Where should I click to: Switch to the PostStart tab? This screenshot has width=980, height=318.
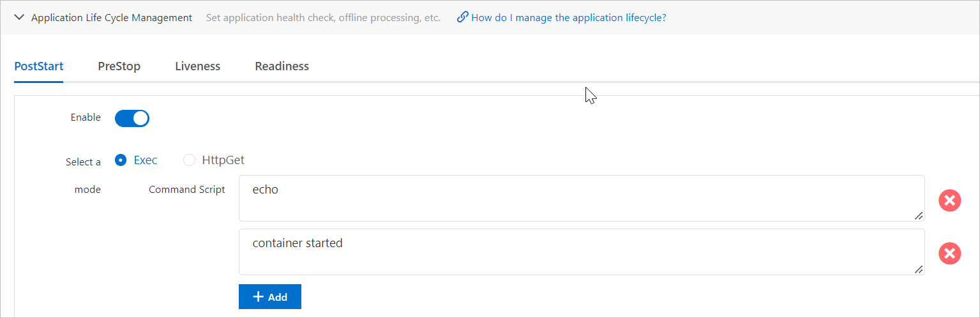(38, 66)
